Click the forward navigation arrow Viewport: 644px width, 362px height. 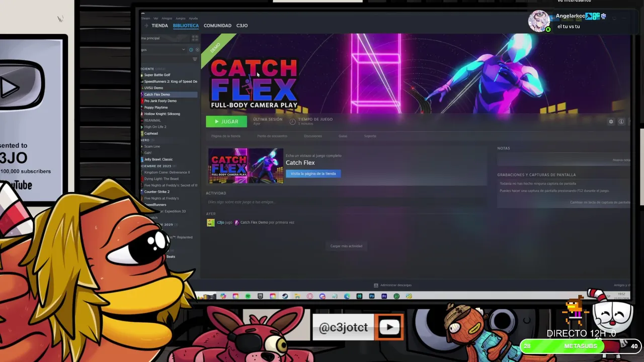pos(146,26)
